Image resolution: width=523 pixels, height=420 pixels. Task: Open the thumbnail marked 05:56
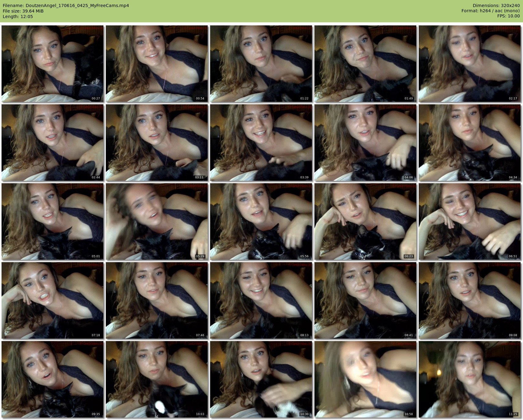(261, 221)
